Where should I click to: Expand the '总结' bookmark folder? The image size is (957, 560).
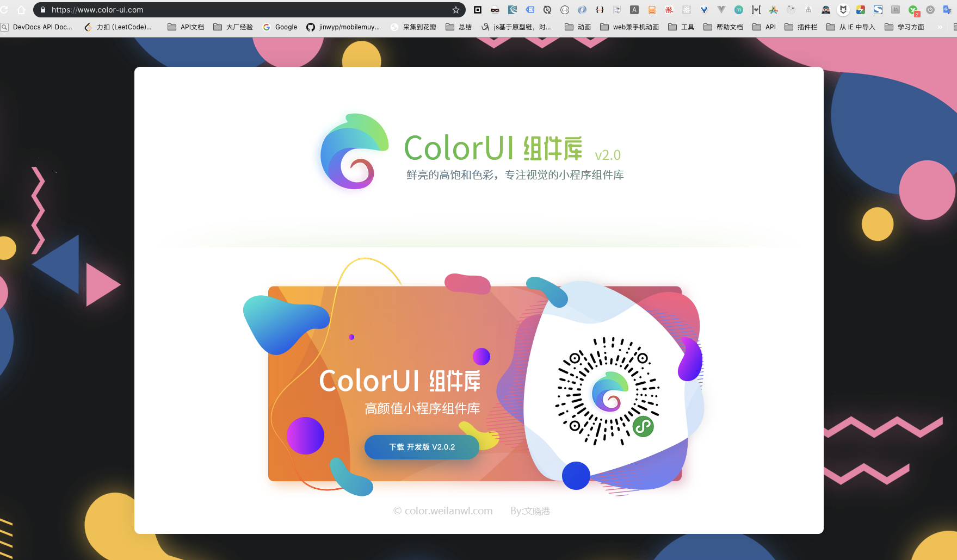[459, 27]
